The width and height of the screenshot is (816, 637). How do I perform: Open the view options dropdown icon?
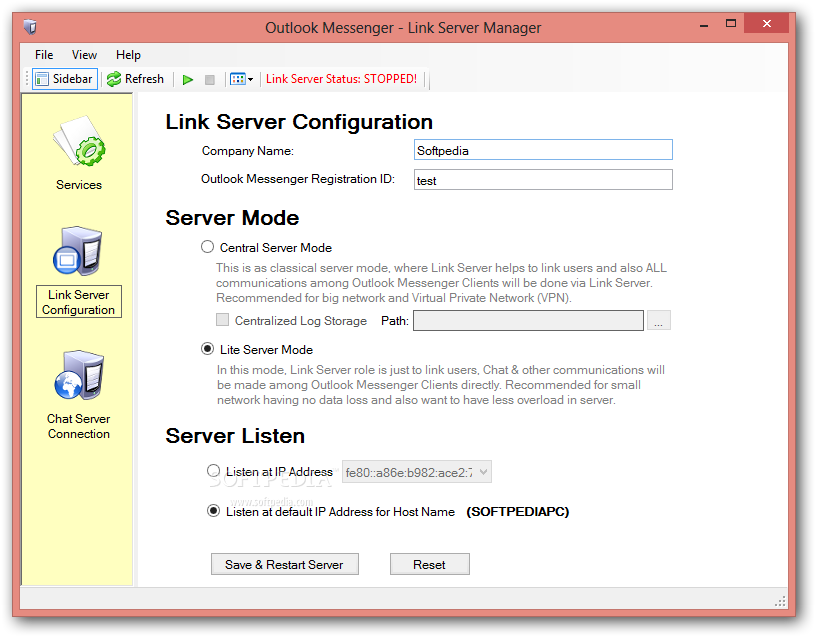coord(241,79)
